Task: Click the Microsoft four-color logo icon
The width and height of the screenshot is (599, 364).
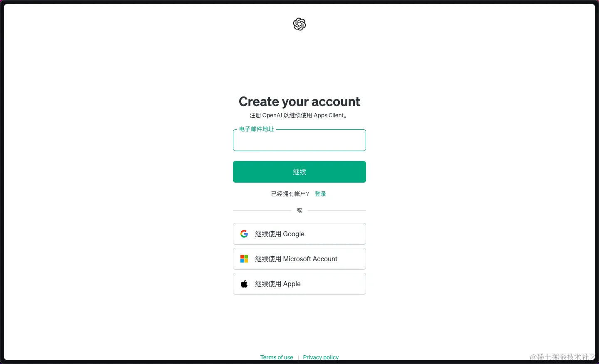Action: tap(244, 259)
